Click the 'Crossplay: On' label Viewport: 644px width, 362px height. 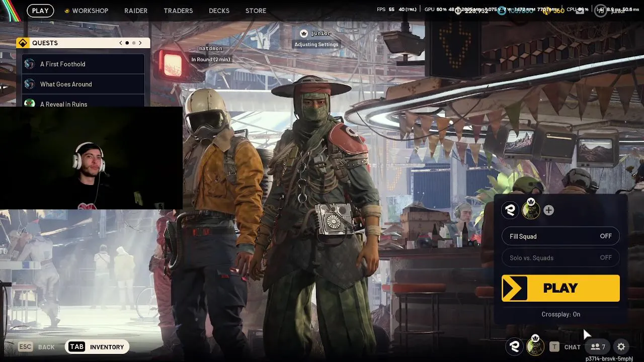click(560, 314)
